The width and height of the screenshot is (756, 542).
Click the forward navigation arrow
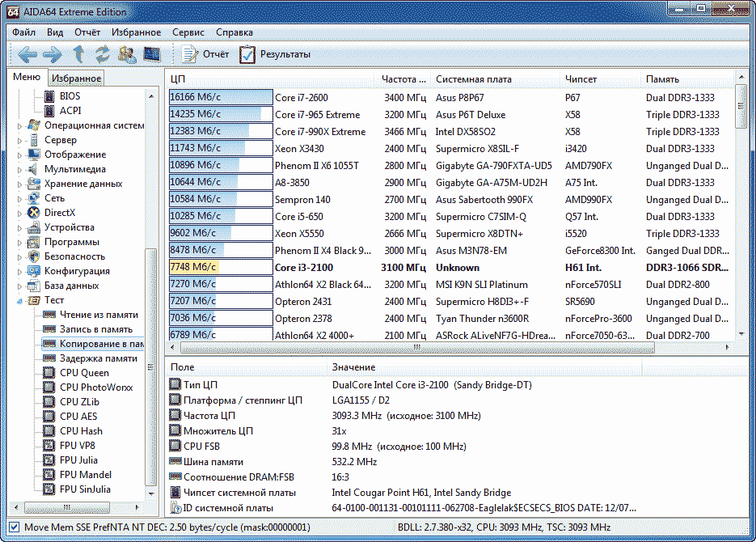coord(52,54)
